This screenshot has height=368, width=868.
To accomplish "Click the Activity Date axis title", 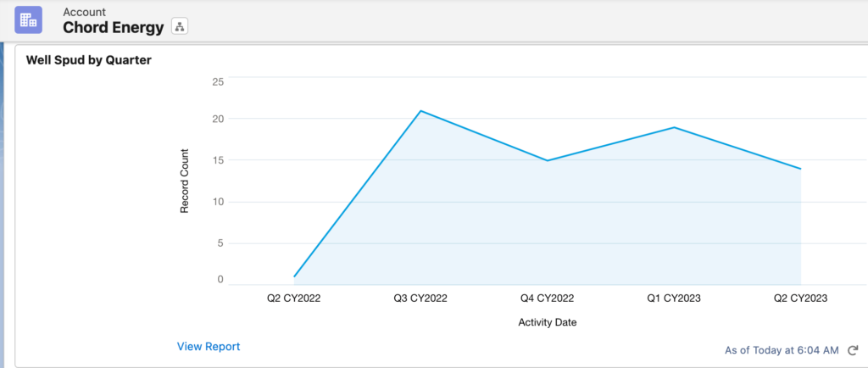I will click(548, 322).
